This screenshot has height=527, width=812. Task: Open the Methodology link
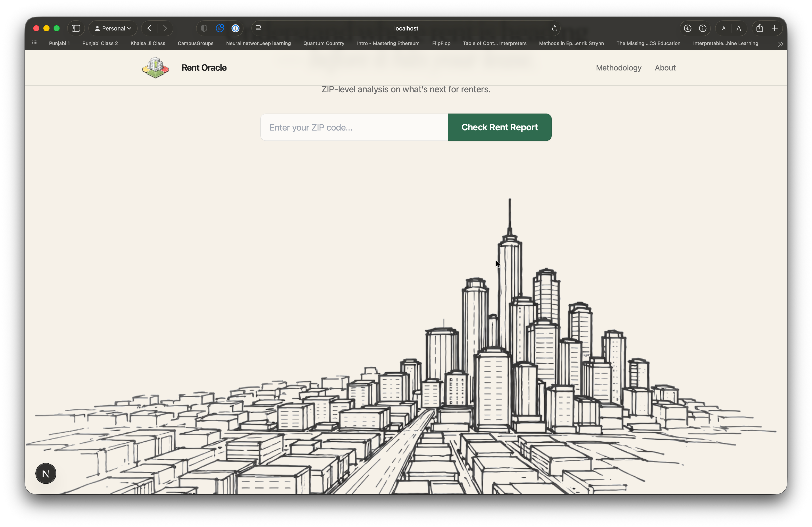pos(618,68)
